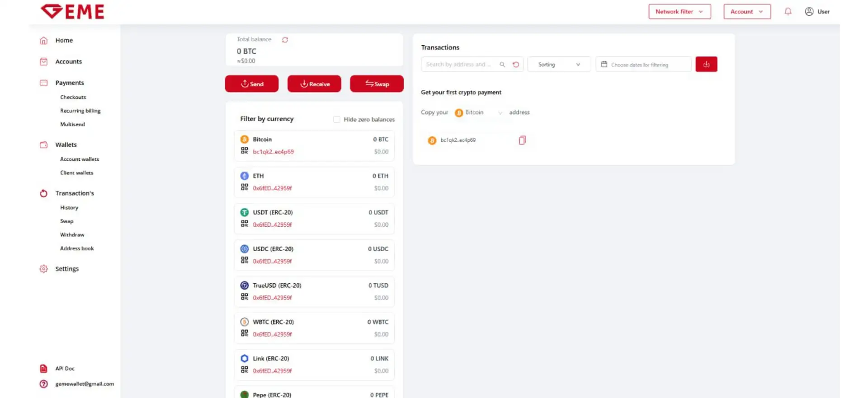The width and height of the screenshot is (868, 398).
Task: Reset transaction search with refresh icon
Action: point(516,65)
